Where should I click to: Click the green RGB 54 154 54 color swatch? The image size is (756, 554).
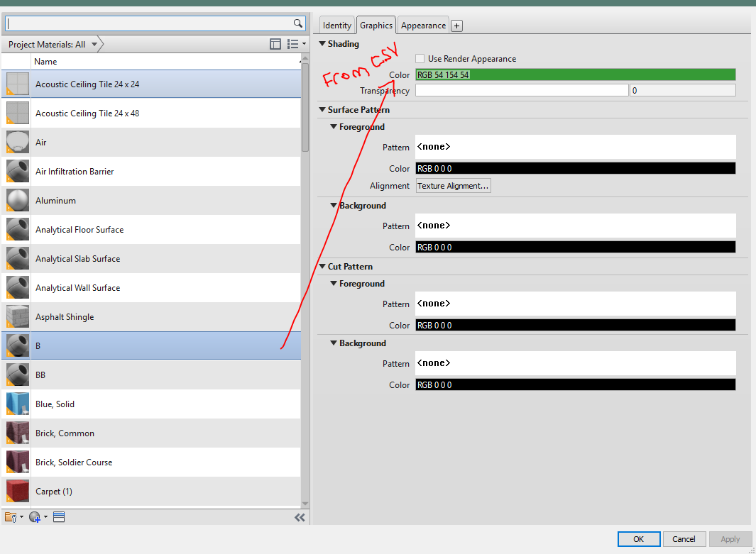click(575, 74)
